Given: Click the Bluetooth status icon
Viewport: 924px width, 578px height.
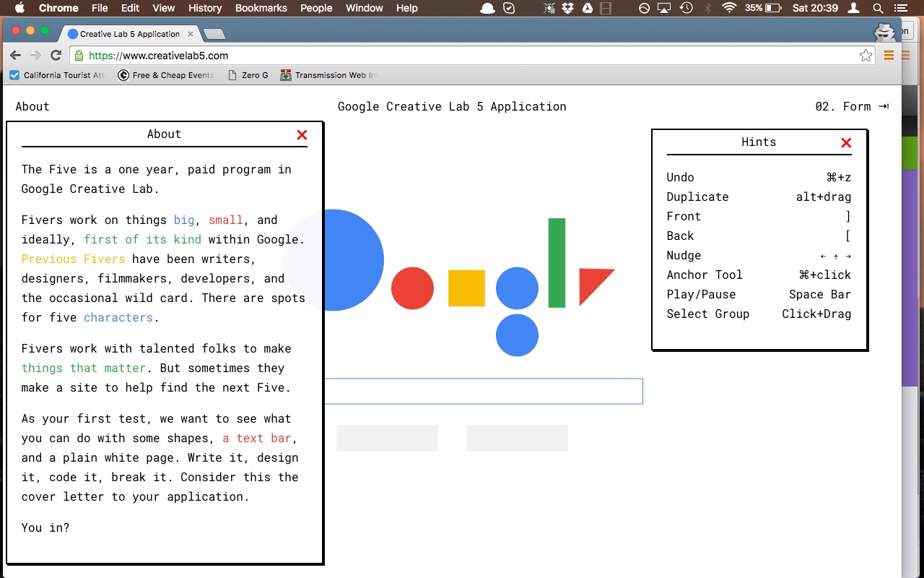Looking at the screenshot, I should pos(708,8).
